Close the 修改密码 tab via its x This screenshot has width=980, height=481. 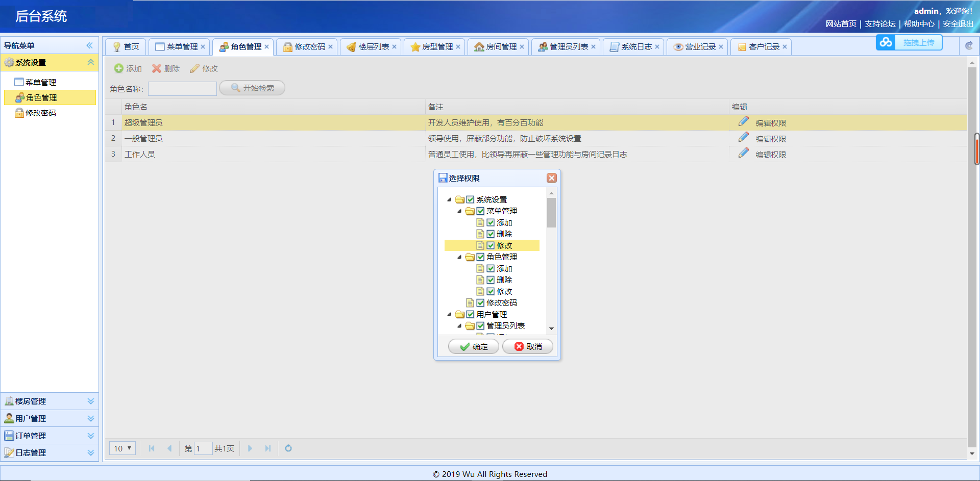pyautogui.click(x=330, y=46)
